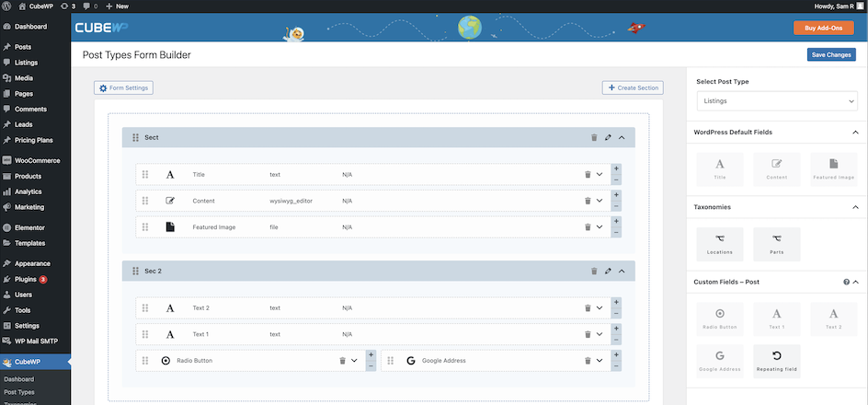Viewport: 868px width, 405px height.
Task: Click the drag handle of the Content row
Action: 145,201
